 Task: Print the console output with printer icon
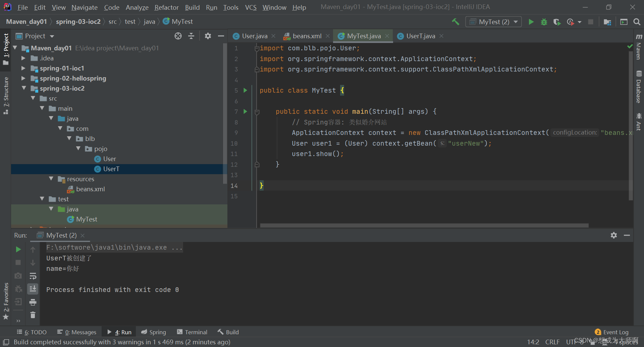click(33, 302)
